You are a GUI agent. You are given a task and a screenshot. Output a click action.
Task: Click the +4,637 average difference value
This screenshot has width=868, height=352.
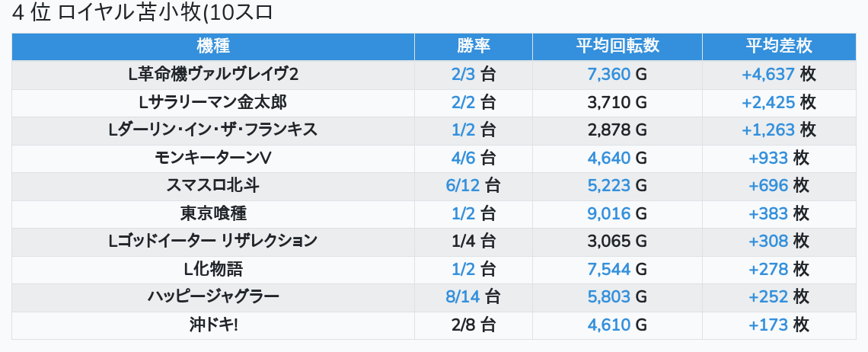(x=768, y=75)
